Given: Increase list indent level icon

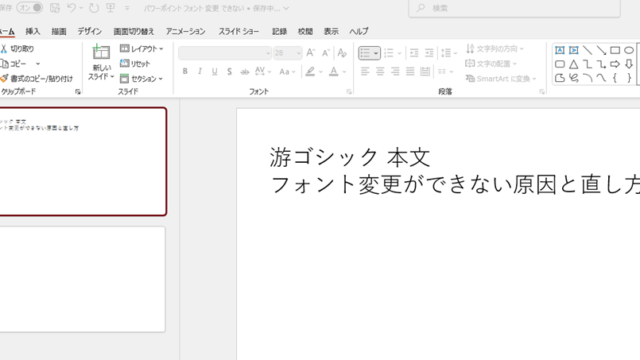Looking at the screenshot, I should (x=429, y=53).
